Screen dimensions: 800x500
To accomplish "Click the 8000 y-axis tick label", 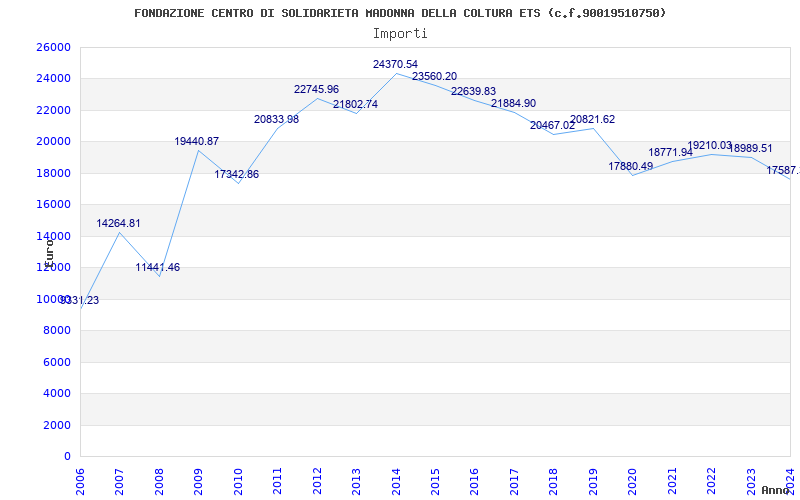I will pyautogui.click(x=57, y=331).
